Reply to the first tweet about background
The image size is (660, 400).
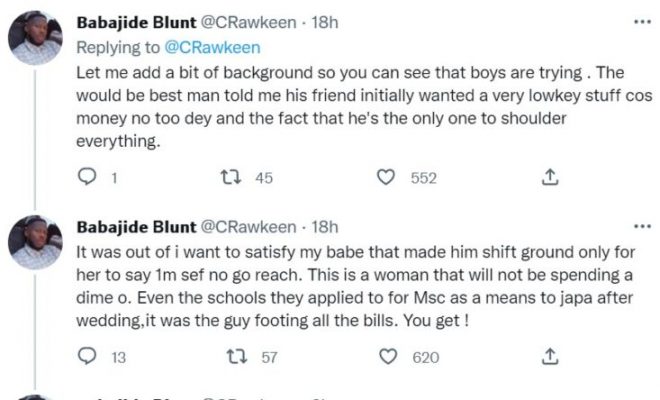tap(86, 177)
